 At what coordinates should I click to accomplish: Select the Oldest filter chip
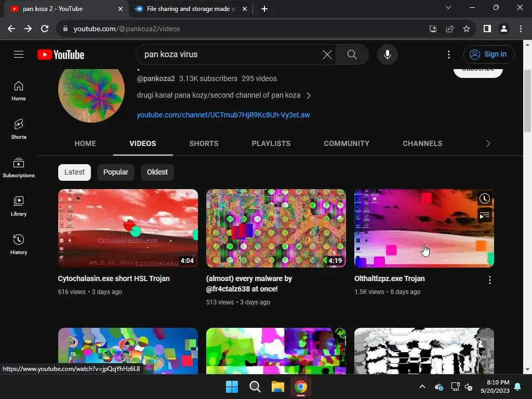click(x=157, y=172)
